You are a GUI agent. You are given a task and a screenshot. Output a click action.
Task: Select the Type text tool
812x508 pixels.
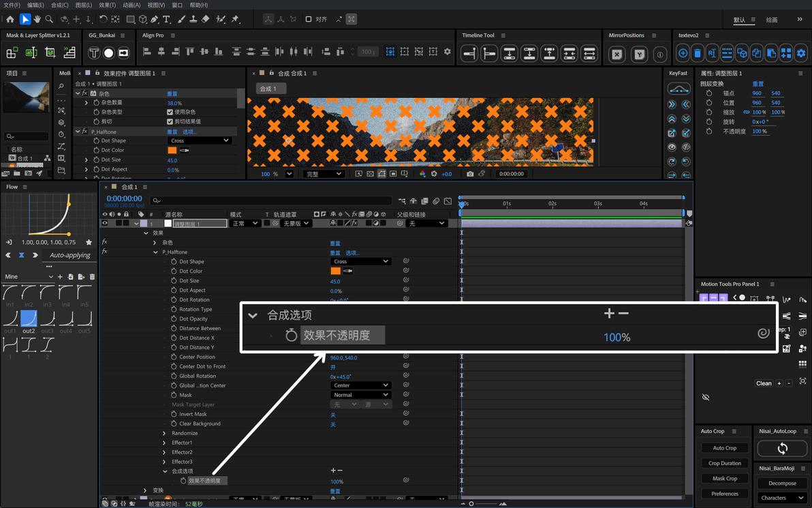(x=166, y=19)
